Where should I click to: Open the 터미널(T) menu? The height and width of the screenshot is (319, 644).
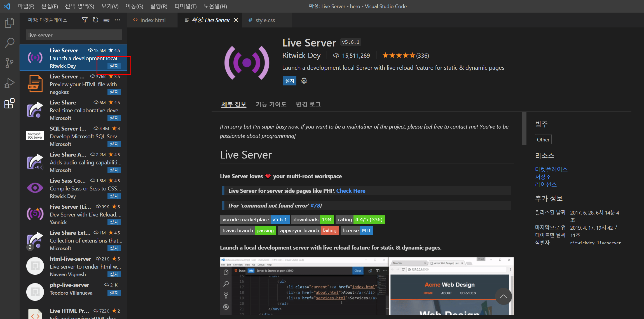[185, 6]
